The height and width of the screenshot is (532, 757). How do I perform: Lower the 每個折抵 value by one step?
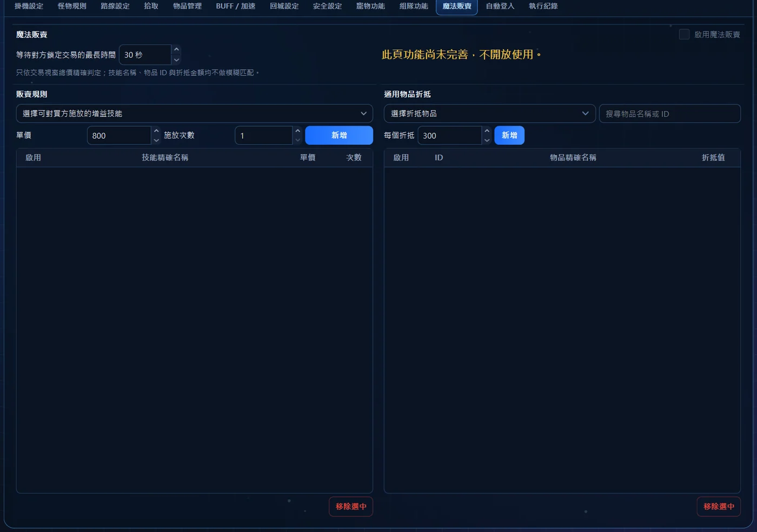coord(487,140)
